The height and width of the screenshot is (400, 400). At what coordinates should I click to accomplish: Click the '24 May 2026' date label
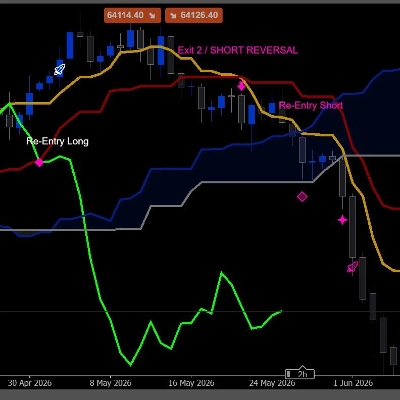272,383
